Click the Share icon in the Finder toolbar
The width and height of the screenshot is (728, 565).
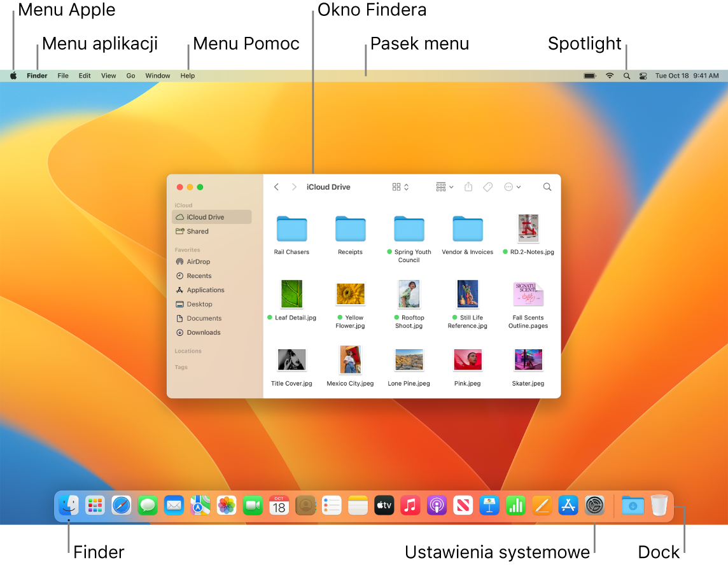(468, 186)
